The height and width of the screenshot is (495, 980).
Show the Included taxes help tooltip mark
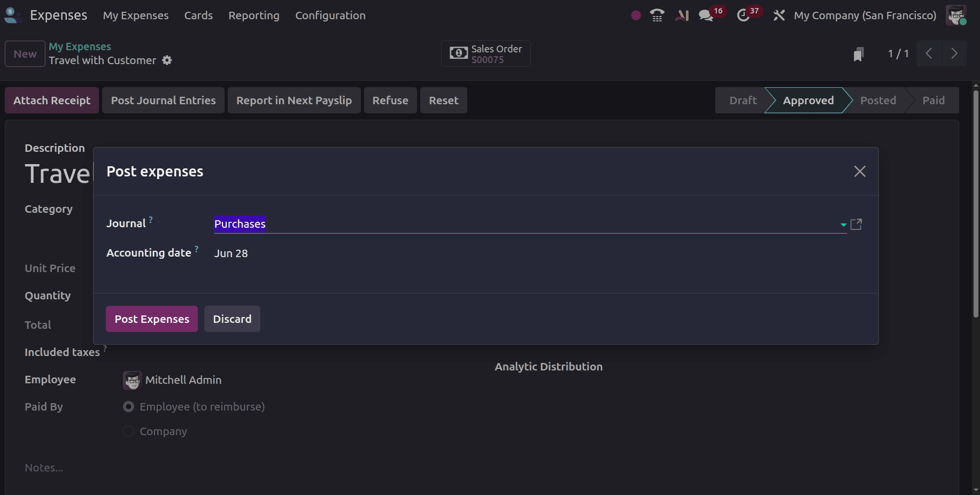[105, 348]
